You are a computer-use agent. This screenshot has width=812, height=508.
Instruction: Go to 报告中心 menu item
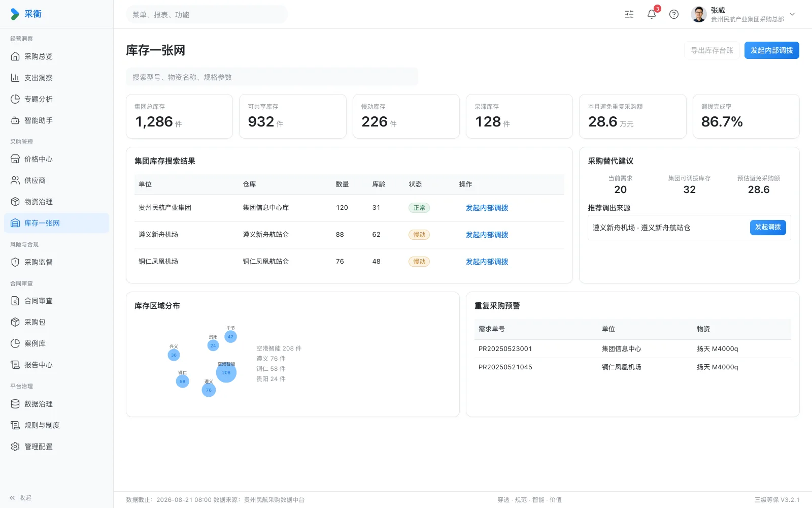[57, 365]
